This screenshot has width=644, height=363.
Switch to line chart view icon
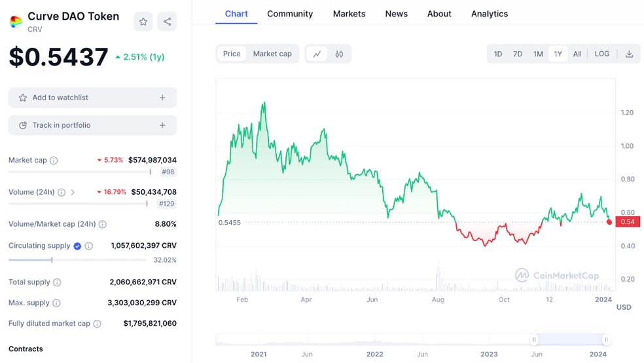pyautogui.click(x=317, y=54)
